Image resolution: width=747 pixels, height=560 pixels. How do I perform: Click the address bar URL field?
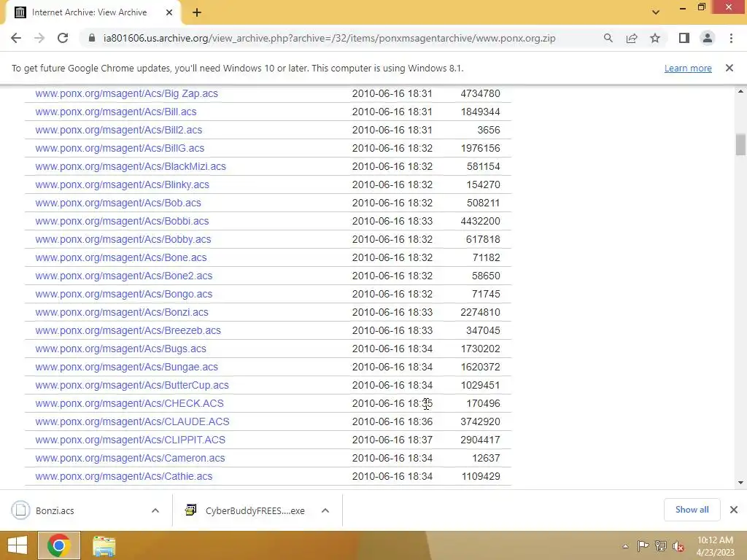pos(329,38)
